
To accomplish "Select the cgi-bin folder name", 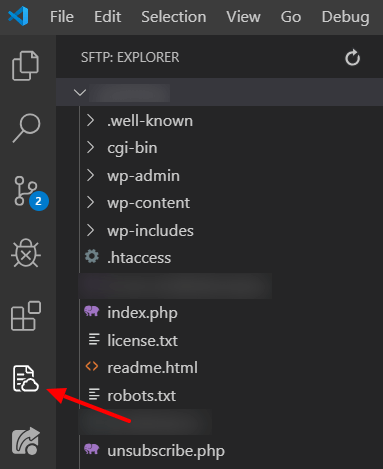I will pos(132,148).
